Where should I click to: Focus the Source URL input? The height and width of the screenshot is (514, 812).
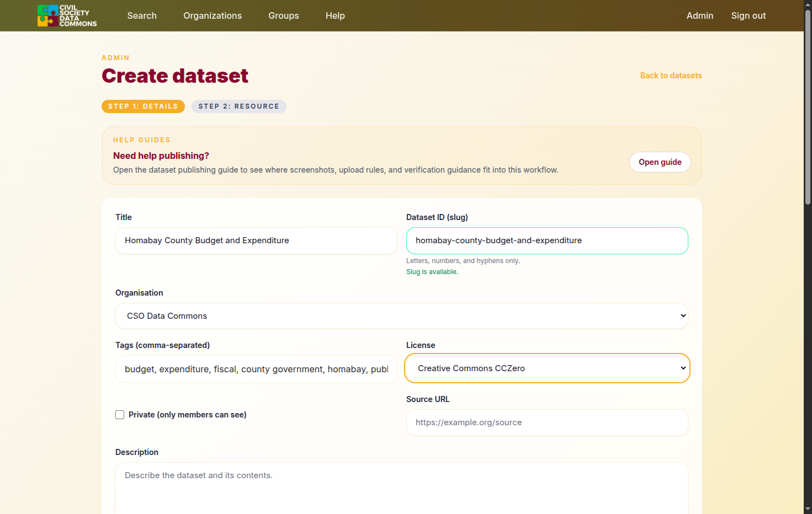point(547,422)
